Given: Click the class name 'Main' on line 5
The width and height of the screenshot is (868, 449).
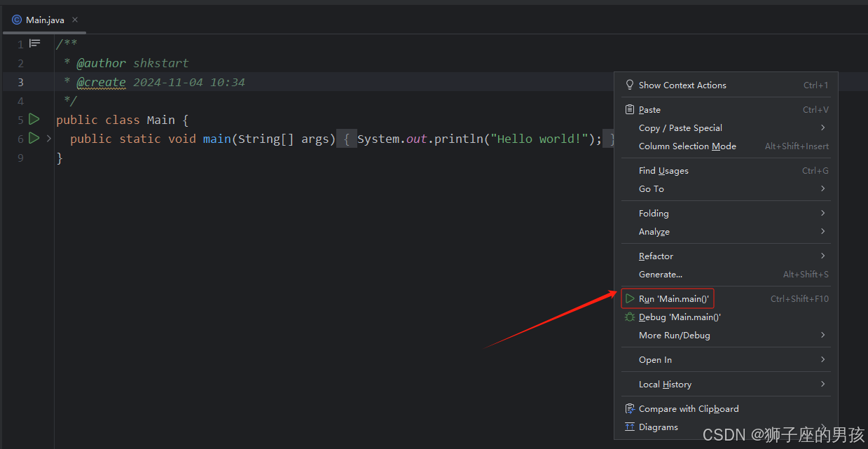Looking at the screenshot, I should [161, 120].
